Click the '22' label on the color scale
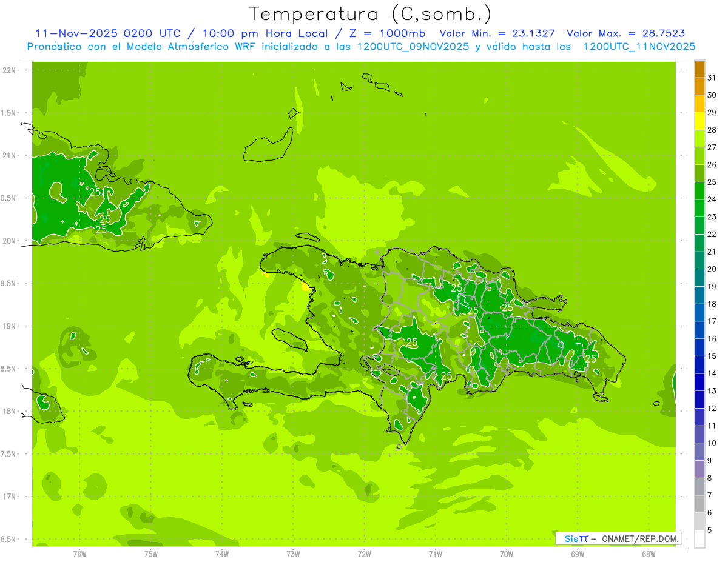This screenshot has width=728, height=562. point(712,235)
